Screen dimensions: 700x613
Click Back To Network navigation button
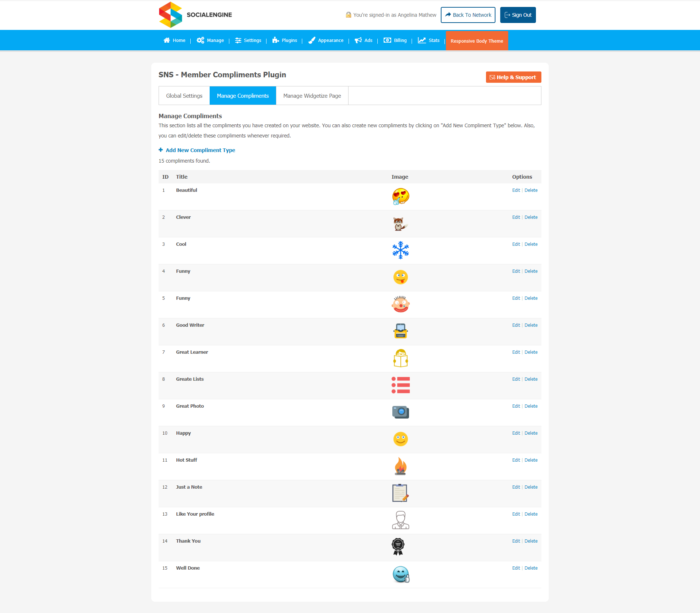[x=468, y=15]
